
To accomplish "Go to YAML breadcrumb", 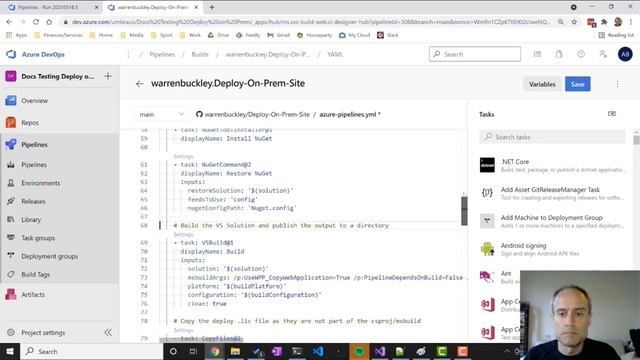I will 335,54.
